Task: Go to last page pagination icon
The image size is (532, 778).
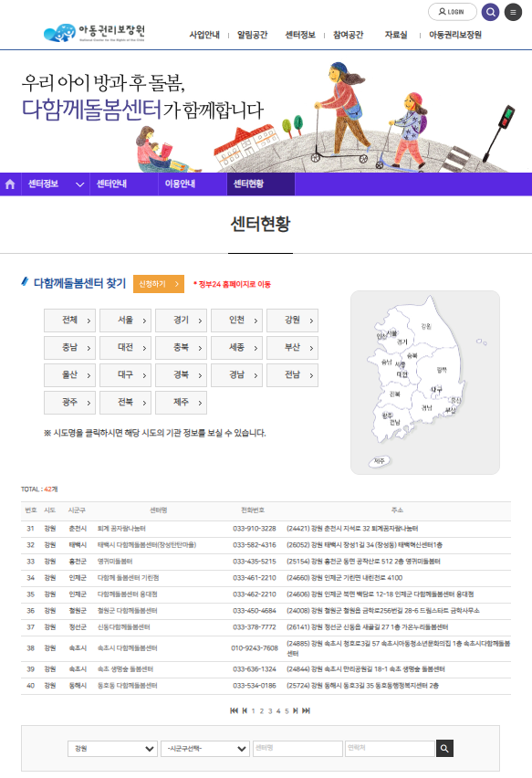Action: pos(306,711)
